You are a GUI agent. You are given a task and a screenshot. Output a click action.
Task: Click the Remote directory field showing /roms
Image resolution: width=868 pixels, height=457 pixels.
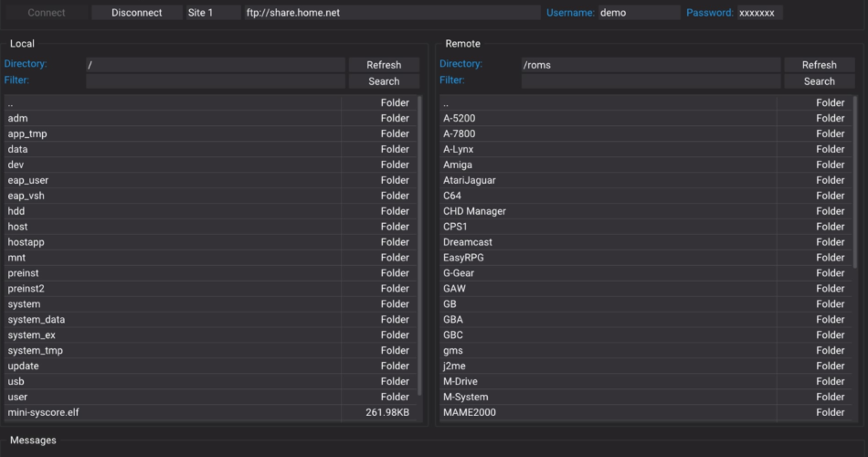tap(650, 65)
